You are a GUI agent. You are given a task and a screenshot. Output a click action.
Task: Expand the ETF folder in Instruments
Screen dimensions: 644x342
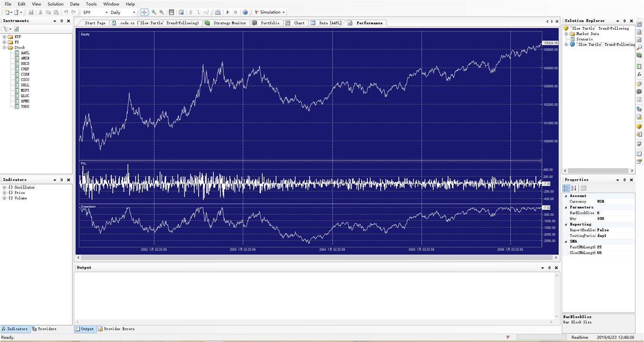pos(4,37)
